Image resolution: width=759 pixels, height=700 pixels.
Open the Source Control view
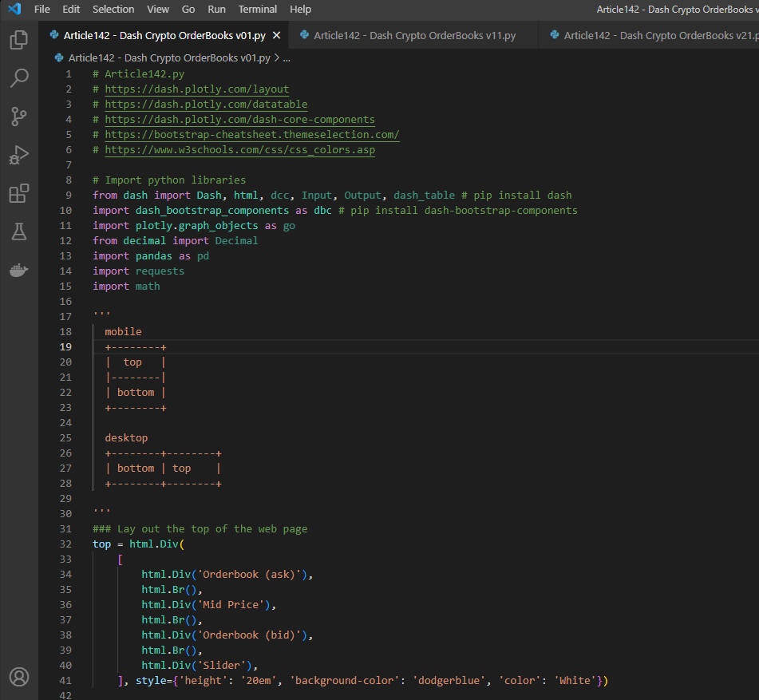point(19,117)
